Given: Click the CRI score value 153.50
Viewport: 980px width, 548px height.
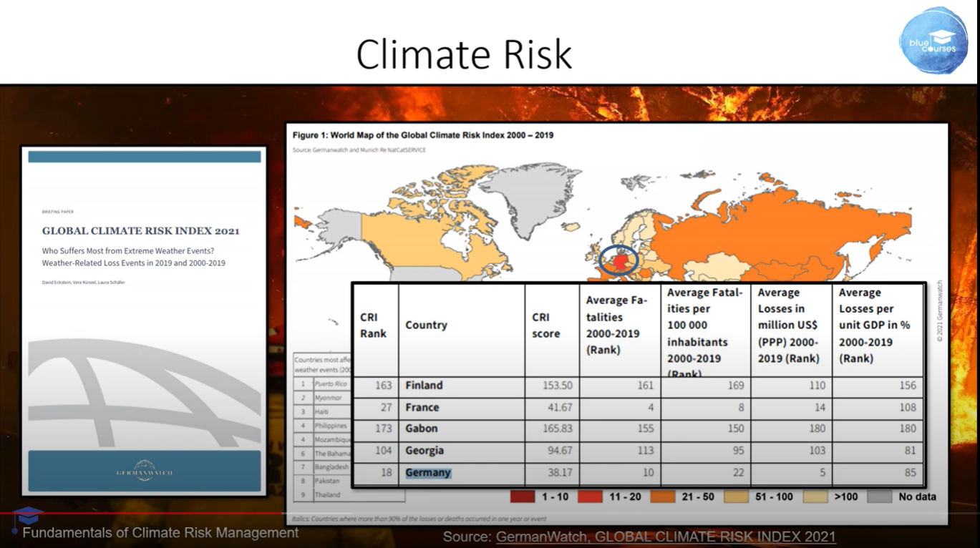Looking at the screenshot, I should click(557, 385).
